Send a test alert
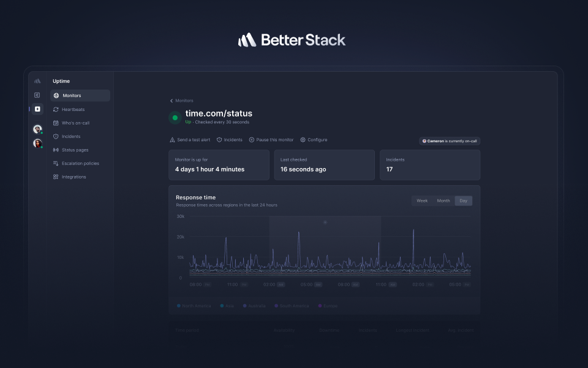The height and width of the screenshot is (368, 588). click(190, 140)
